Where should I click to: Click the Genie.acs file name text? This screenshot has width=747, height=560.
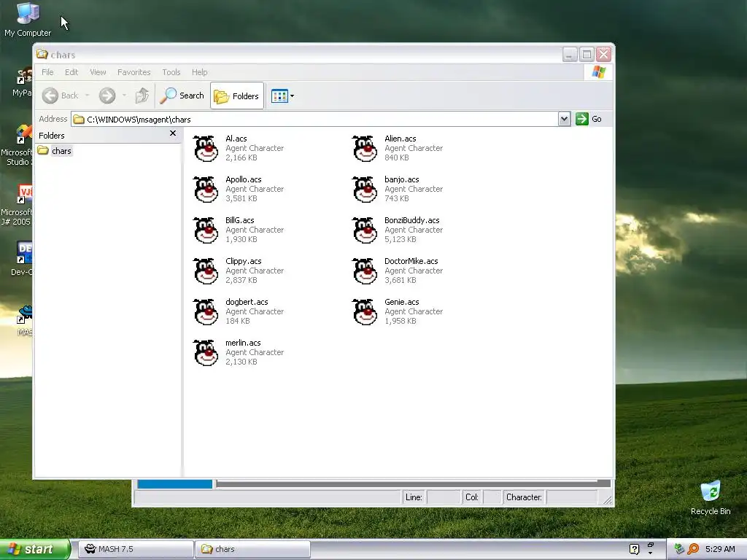402,302
